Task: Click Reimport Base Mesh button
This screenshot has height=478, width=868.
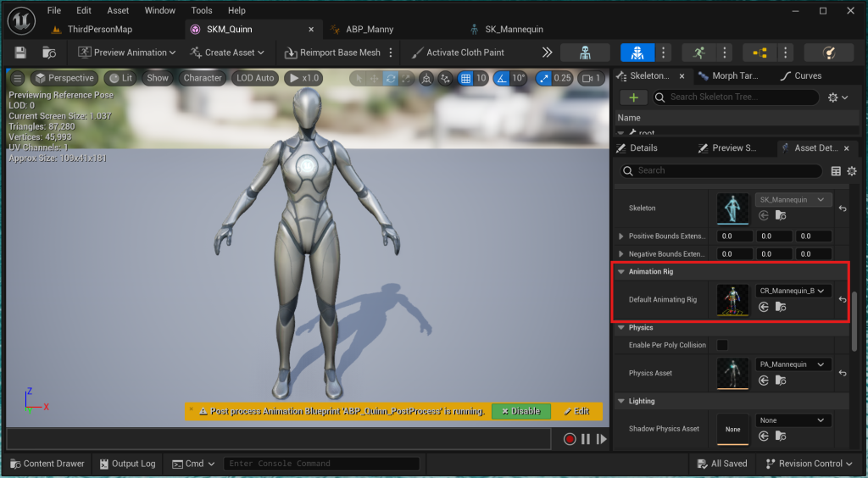Action: coord(332,53)
